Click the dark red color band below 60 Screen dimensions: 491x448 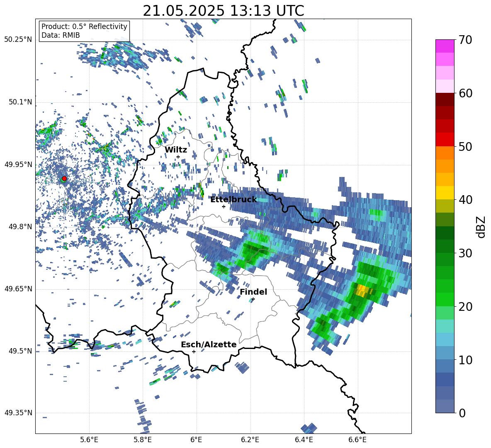pyautogui.click(x=445, y=100)
